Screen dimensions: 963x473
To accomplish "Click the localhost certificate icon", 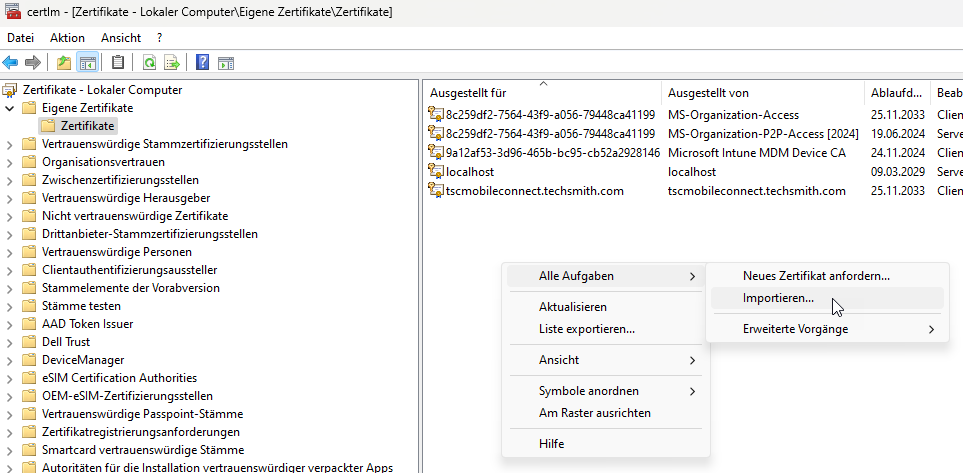I will (x=436, y=171).
